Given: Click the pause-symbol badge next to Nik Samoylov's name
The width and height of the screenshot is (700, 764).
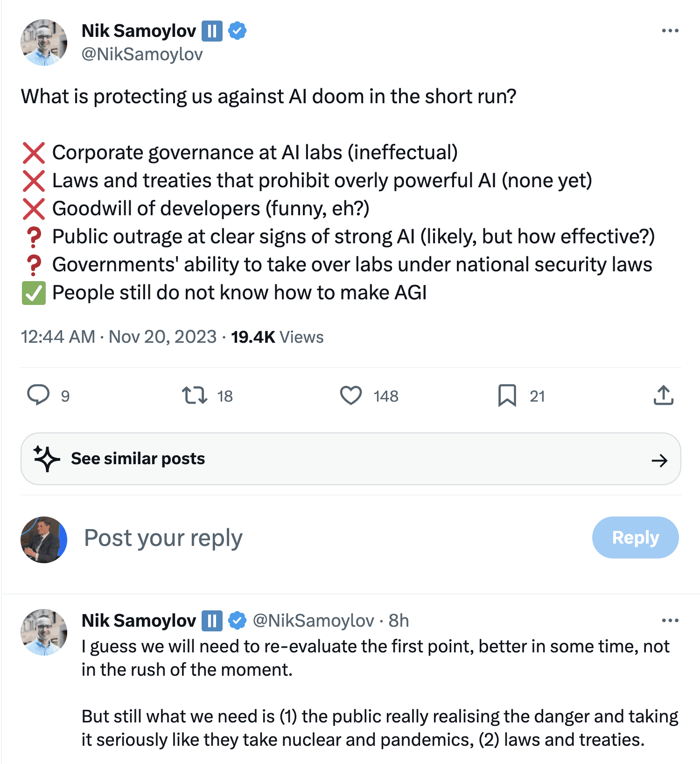Looking at the screenshot, I should click(212, 31).
